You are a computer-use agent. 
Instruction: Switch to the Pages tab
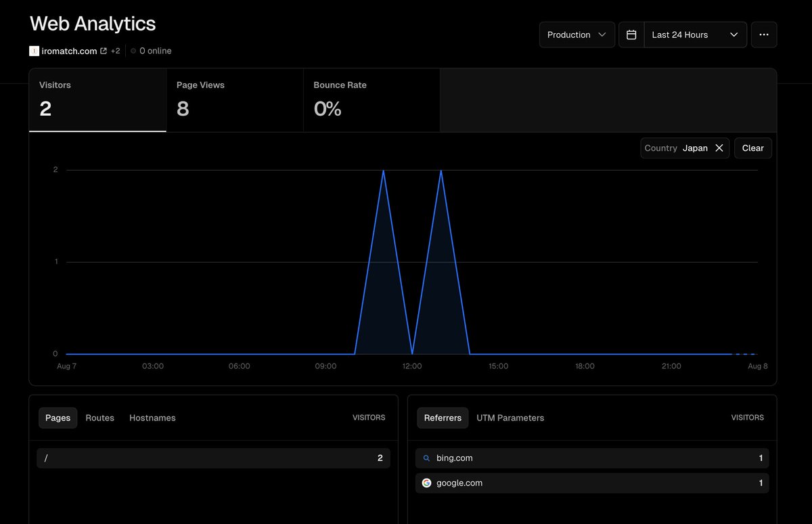58,418
